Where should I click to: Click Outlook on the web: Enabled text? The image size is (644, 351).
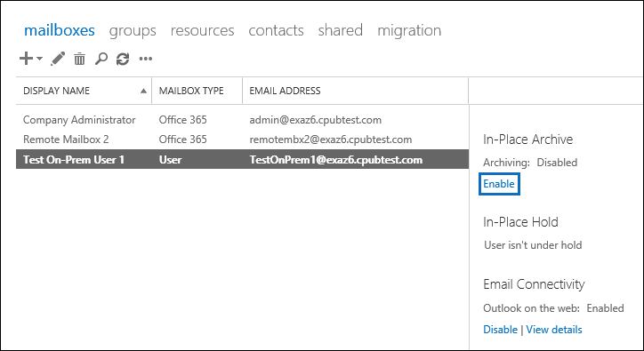553,308
